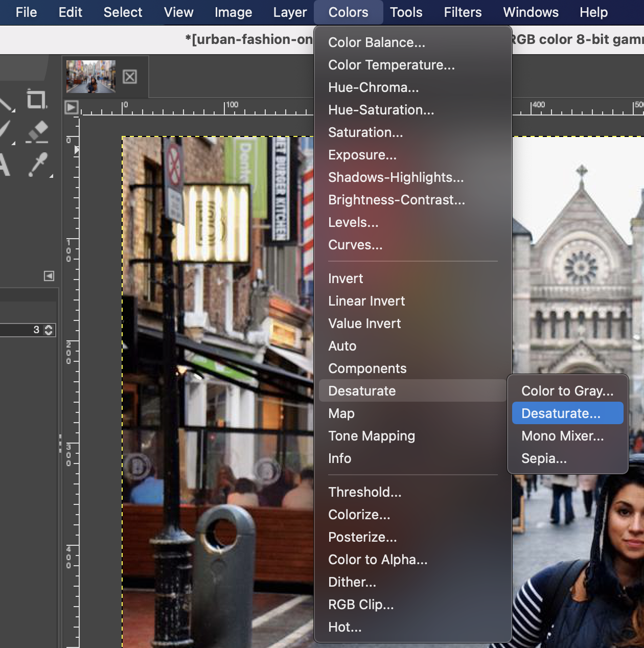Select Invert from the Colors menu
Viewport: 644px width, 648px height.
pyautogui.click(x=345, y=279)
